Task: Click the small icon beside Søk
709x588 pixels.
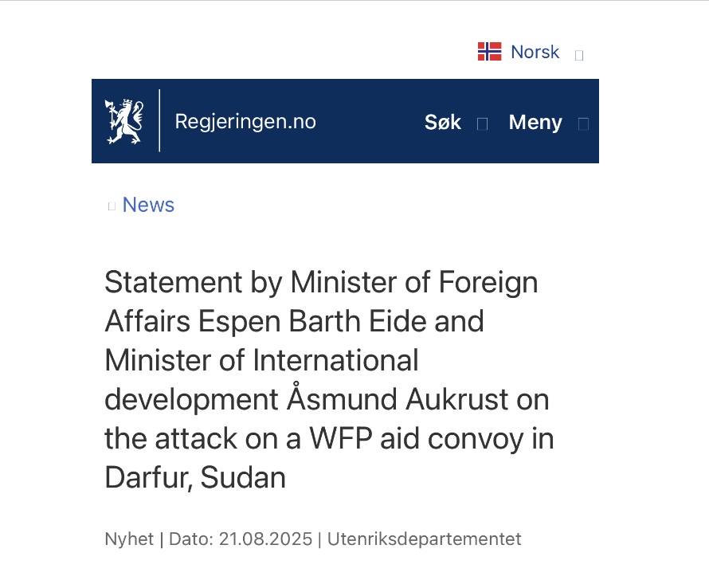Action: coord(482,123)
